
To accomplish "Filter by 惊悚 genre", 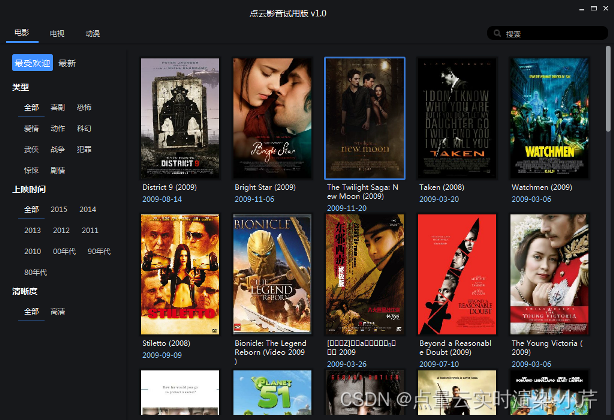I will pyautogui.click(x=31, y=170).
